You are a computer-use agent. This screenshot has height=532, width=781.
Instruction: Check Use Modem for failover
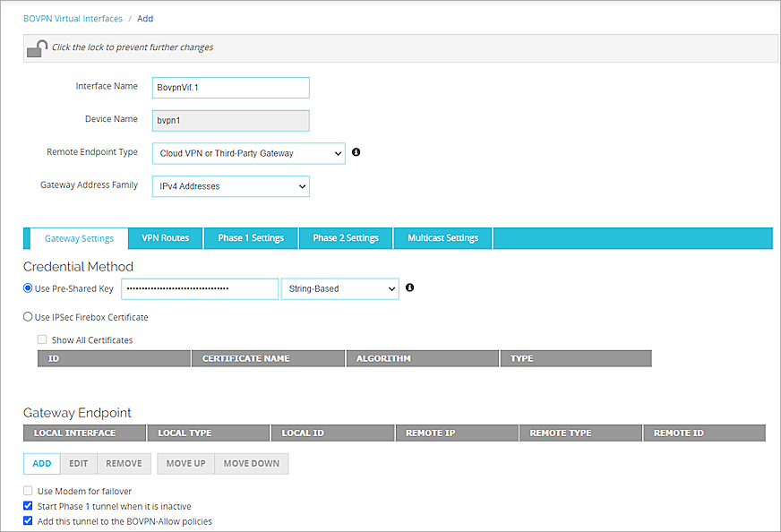coord(28,491)
